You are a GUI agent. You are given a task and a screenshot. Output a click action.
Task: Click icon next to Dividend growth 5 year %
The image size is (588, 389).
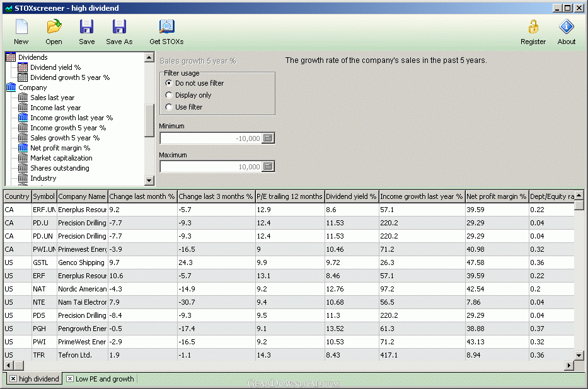[23, 77]
